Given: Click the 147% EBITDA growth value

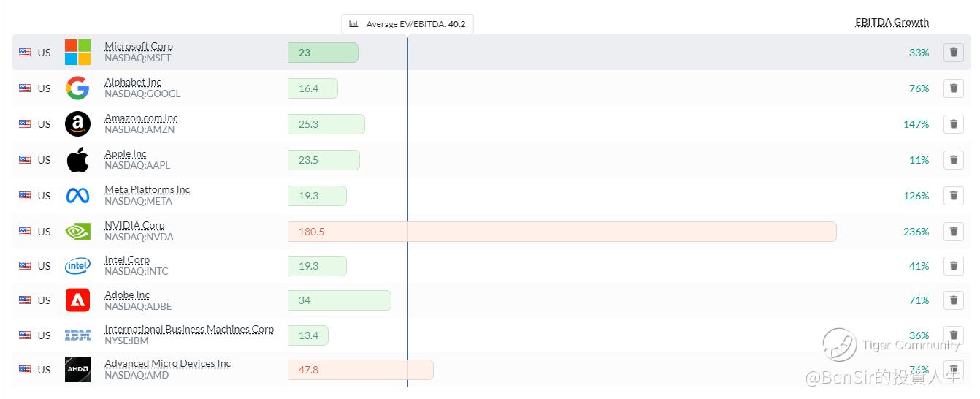Looking at the screenshot, I should pyautogui.click(x=916, y=124).
